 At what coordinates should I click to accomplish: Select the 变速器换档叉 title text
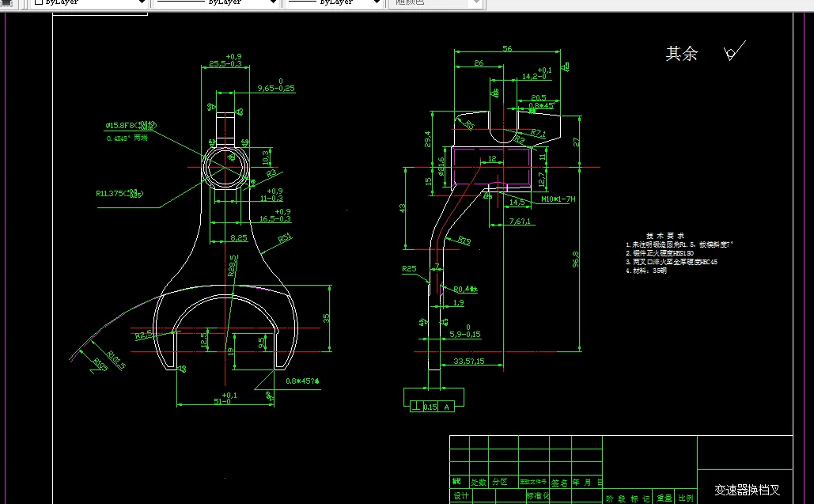[x=747, y=490]
